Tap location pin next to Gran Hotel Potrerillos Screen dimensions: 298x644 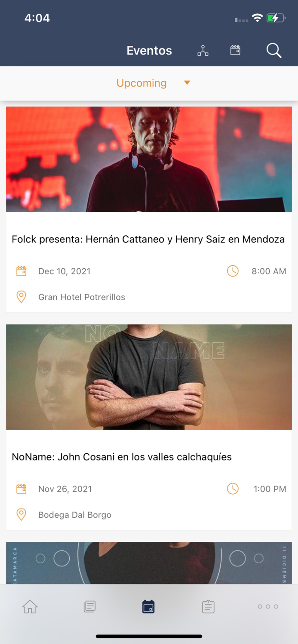tap(21, 297)
